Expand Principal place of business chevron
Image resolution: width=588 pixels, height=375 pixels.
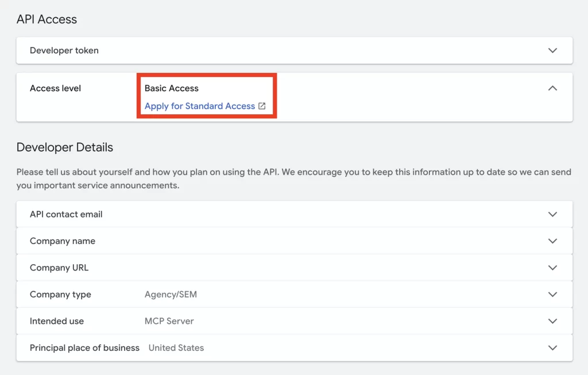tap(552, 348)
